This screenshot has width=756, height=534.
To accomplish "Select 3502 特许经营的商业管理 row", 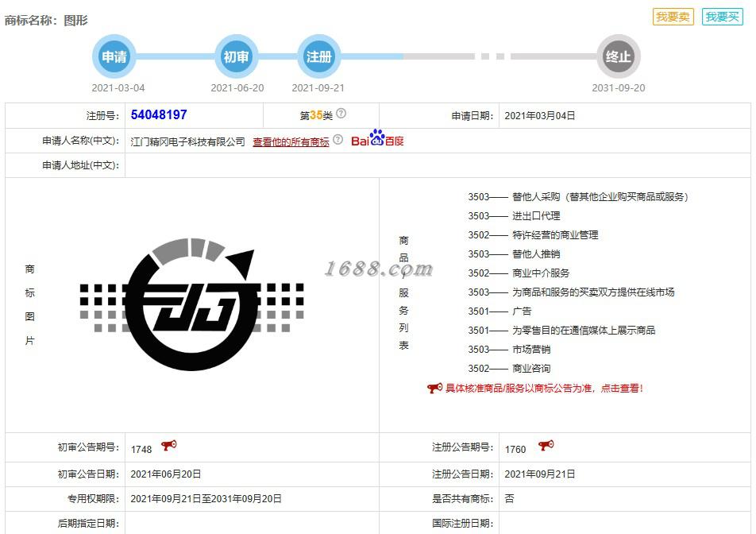I will point(533,235).
